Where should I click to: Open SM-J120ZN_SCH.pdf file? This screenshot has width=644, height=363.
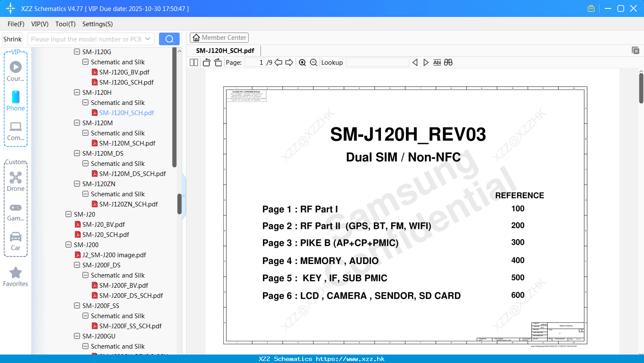[x=129, y=204]
